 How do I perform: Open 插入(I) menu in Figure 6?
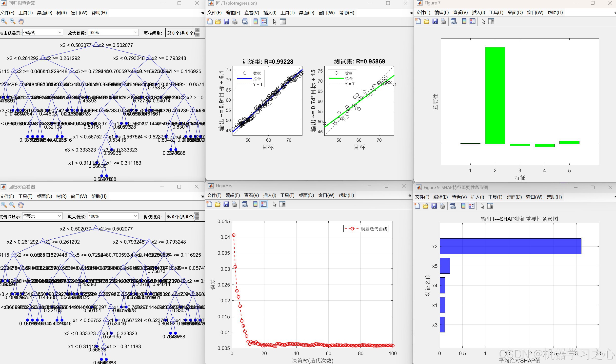coord(269,195)
